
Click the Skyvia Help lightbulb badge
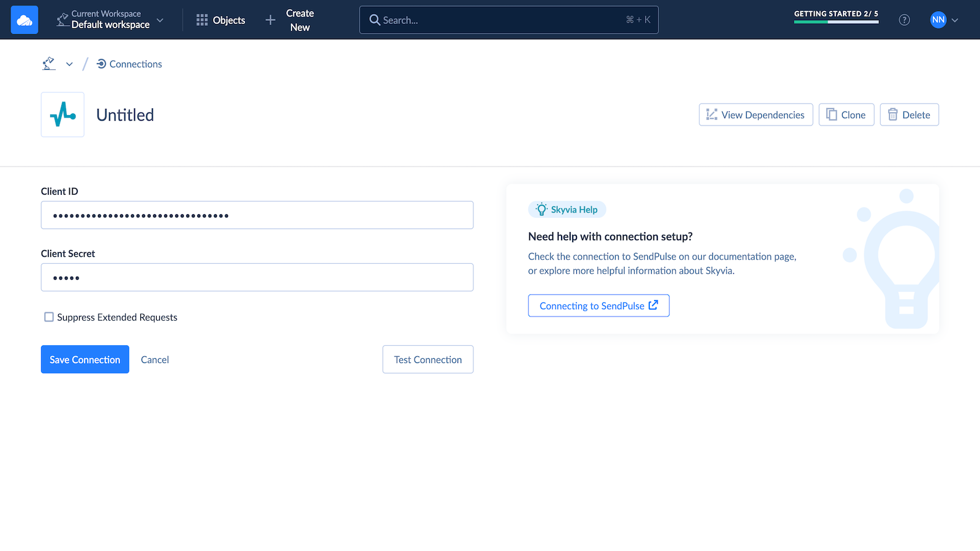tap(567, 209)
